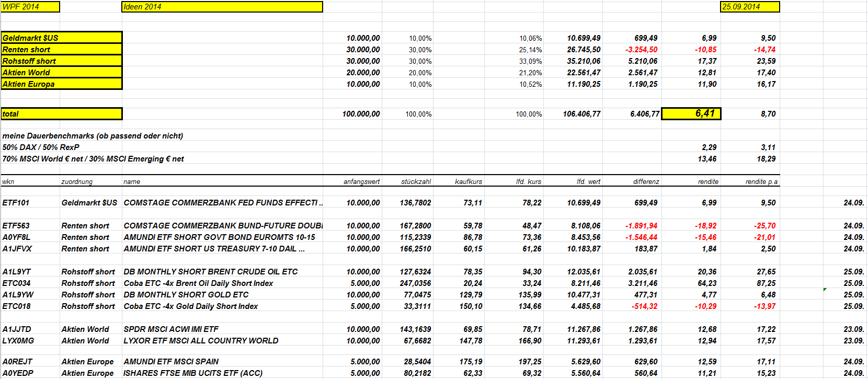The height and width of the screenshot is (379, 868).
Task: Select the Aktien Europa value "11.190,25"
Action: pyautogui.click(x=584, y=84)
